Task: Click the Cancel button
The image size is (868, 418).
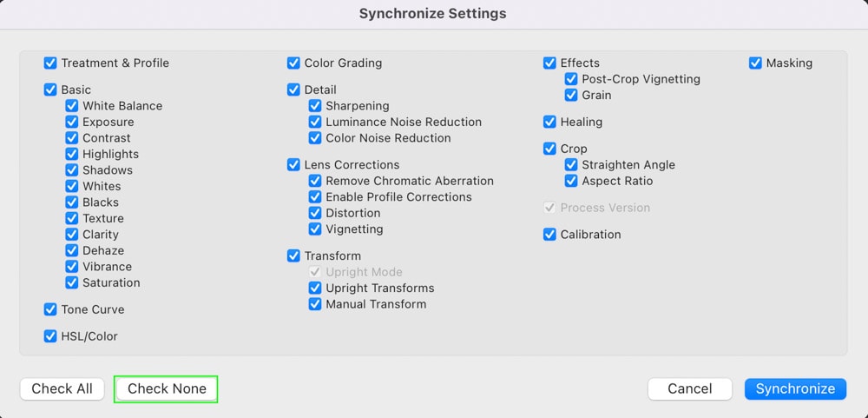Action: tap(690, 388)
